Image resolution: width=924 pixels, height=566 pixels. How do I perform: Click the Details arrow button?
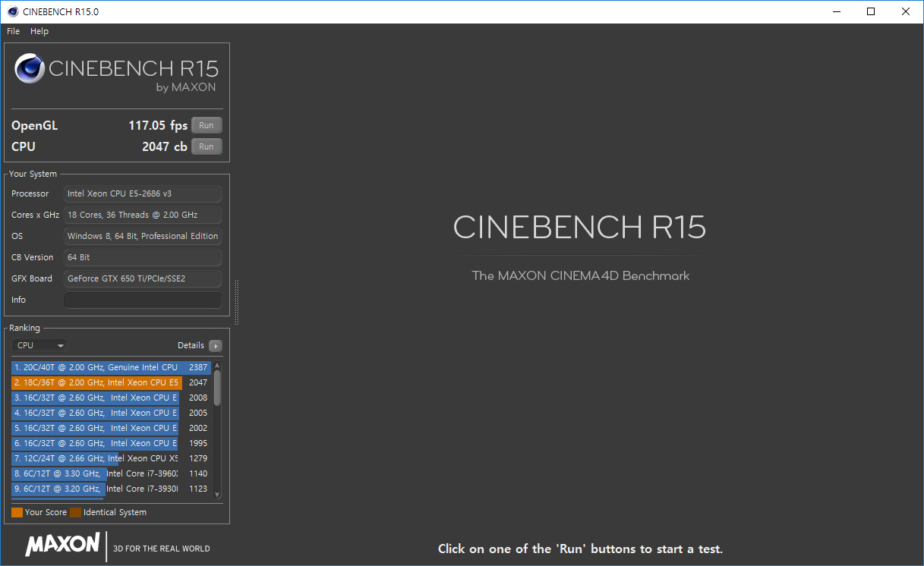point(216,345)
